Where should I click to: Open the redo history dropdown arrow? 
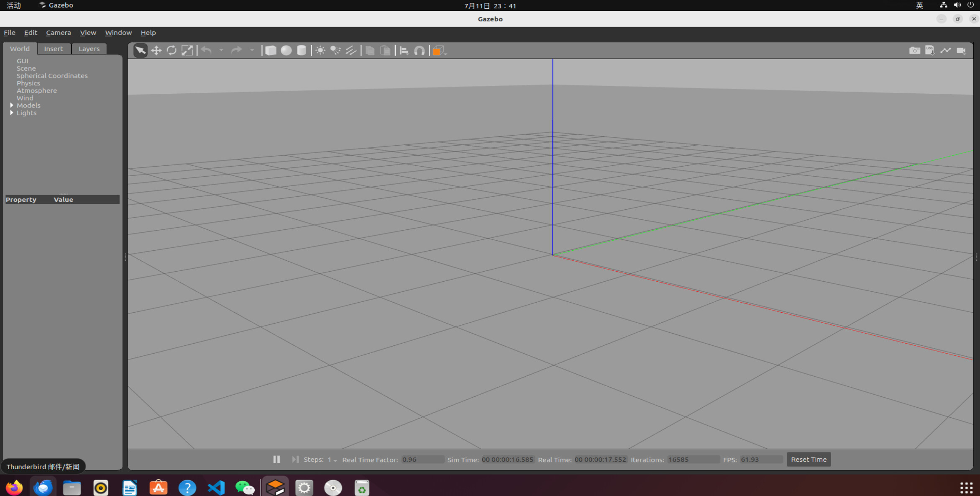pos(252,51)
